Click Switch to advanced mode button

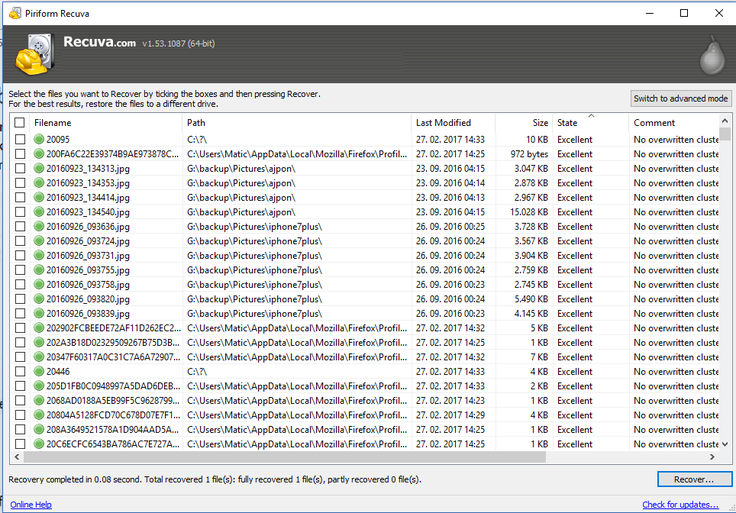681,99
